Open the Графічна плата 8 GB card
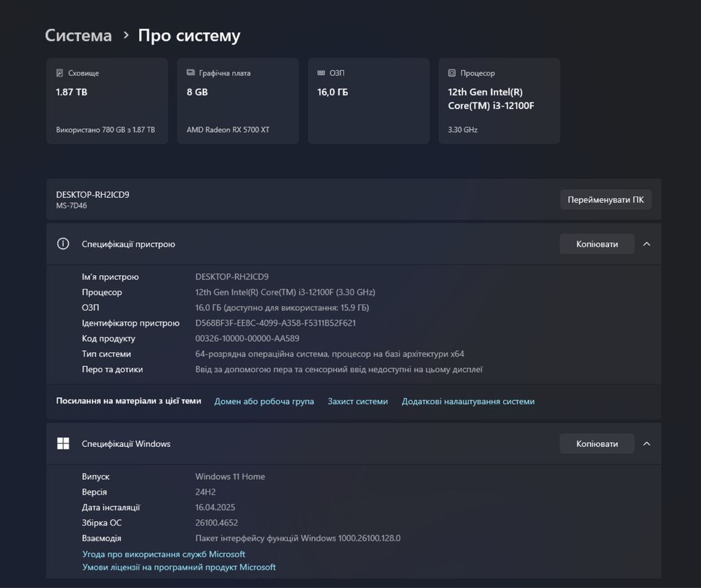Screen dimensions: 701x588 click(238, 100)
